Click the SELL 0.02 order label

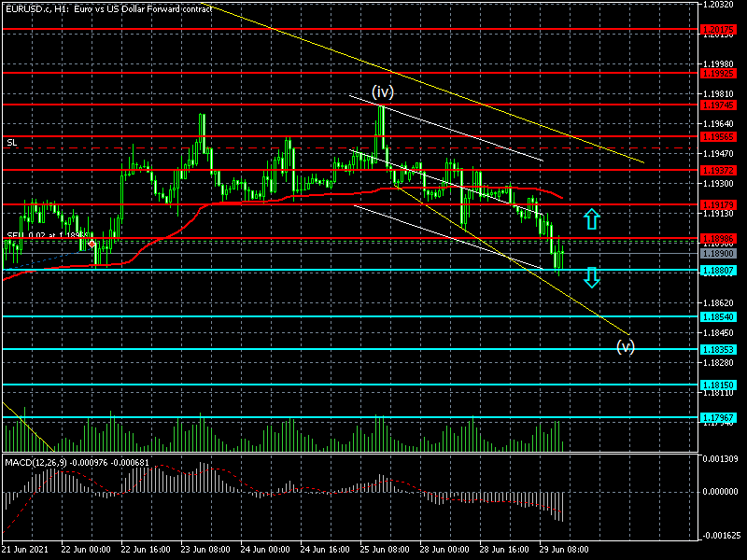(47, 236)
